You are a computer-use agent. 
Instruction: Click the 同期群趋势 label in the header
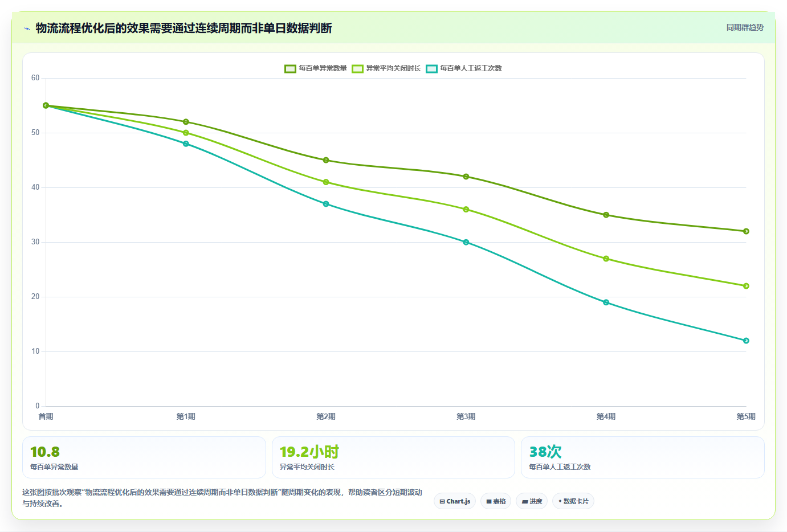tap(745, 27)
